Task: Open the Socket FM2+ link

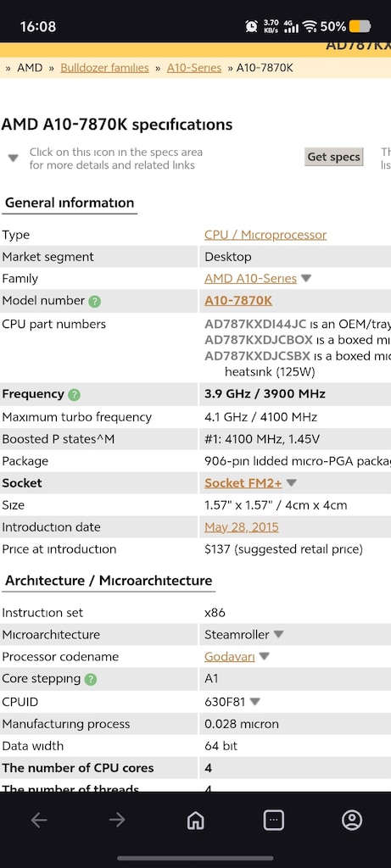Action: [243, 482]
